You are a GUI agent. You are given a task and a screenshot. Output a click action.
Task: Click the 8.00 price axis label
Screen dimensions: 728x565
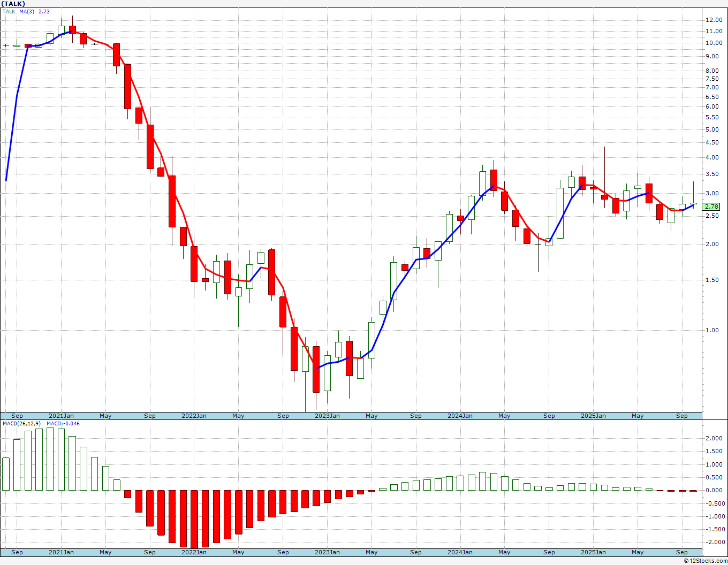coord(712,71)
